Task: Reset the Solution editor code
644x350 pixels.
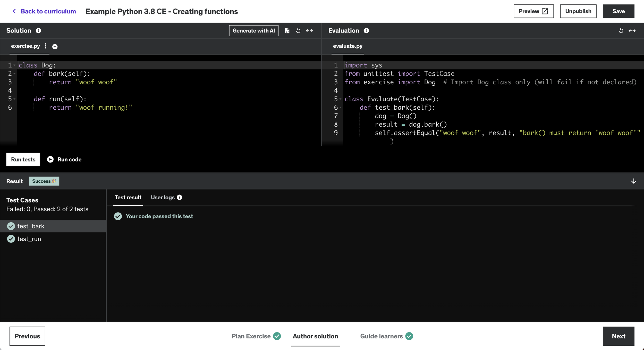Action: click(298, 31)
